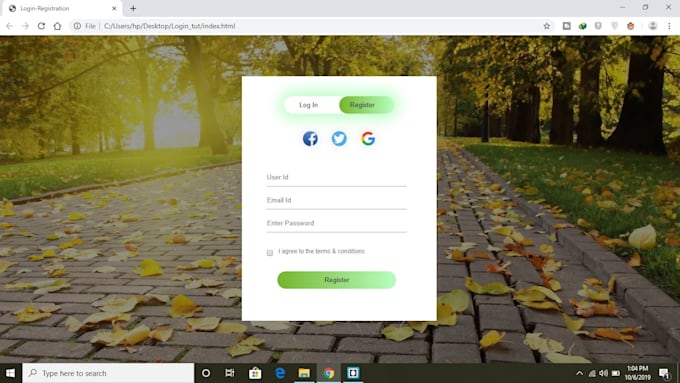
Task: Click the browser back arrow
Action: (10, 26)
